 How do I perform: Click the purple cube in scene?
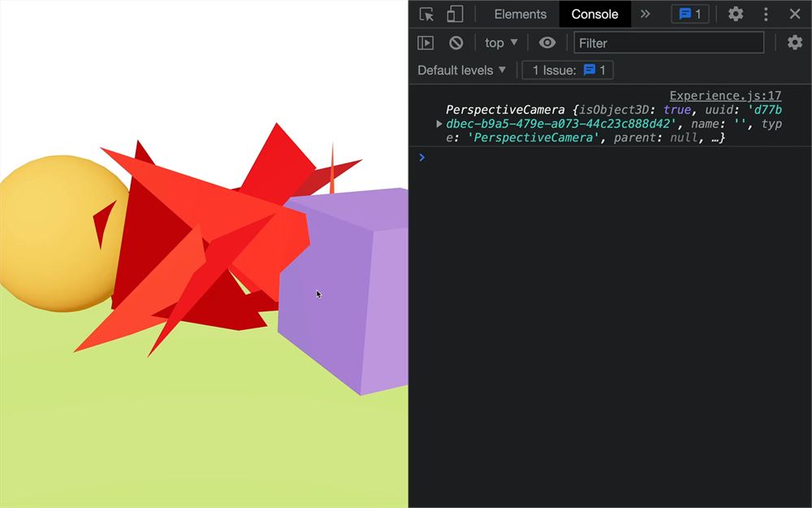coord(343,290)
